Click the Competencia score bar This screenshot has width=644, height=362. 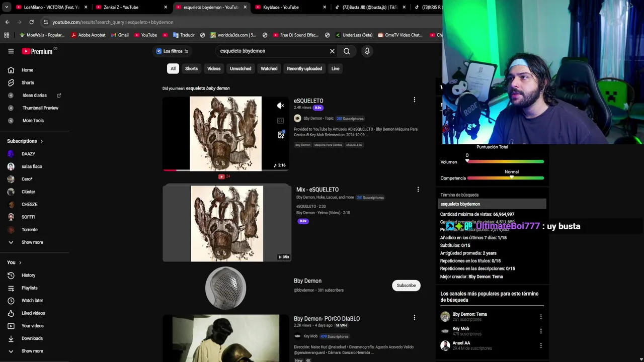click(x=505, y=178)
